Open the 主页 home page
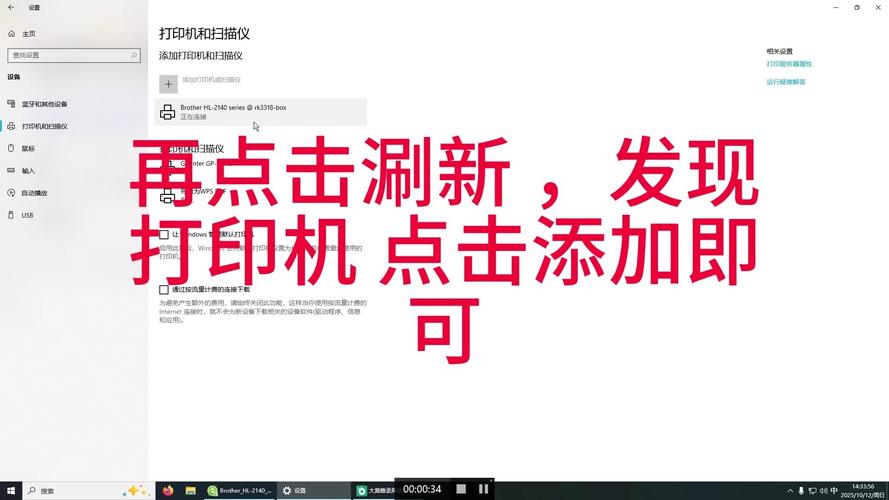Image resolution: width=889 pixels, height=500 pixels. pyautogui.click(x=22, y=34)
